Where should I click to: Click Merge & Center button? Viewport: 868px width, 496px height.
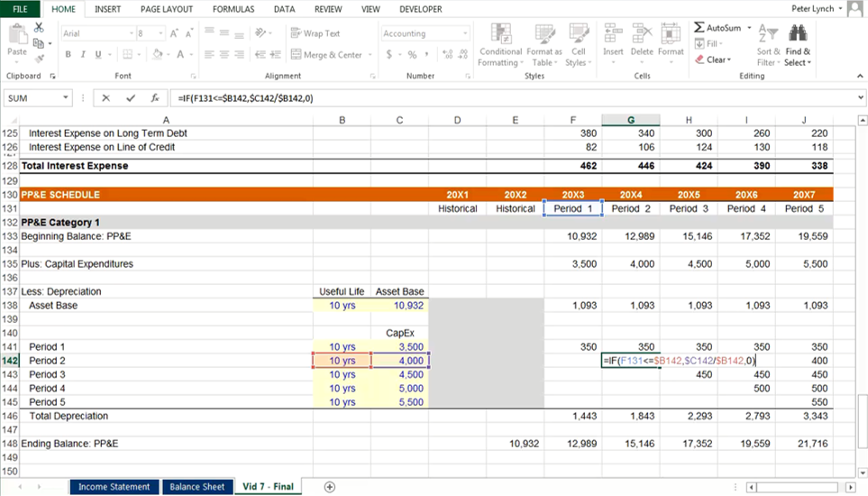[x=326, y=55]
